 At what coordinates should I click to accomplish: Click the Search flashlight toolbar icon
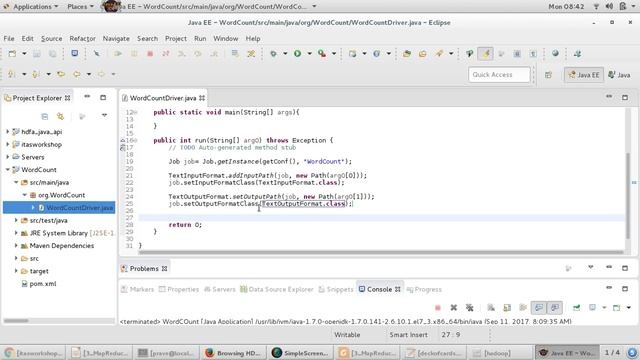click(439, 53)
